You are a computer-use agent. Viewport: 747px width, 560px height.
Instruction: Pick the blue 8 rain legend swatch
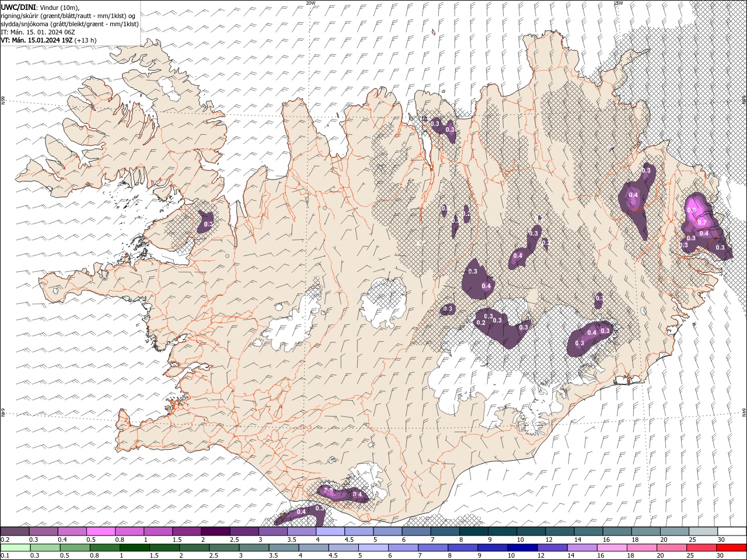tap(462, 548)
